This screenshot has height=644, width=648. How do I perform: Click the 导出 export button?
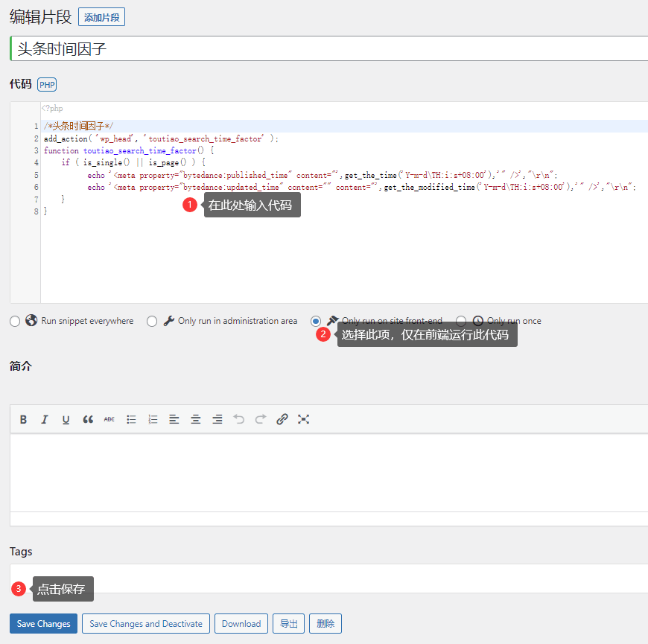288,623
